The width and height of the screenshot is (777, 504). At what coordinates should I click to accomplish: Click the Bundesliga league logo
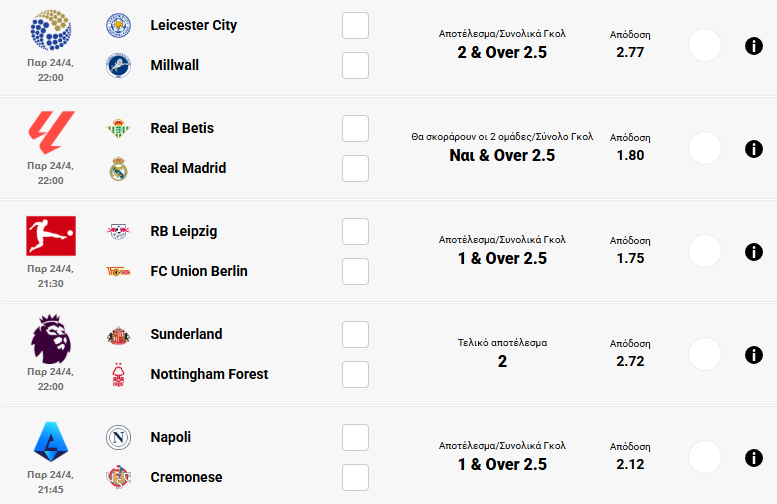point(50,236)
